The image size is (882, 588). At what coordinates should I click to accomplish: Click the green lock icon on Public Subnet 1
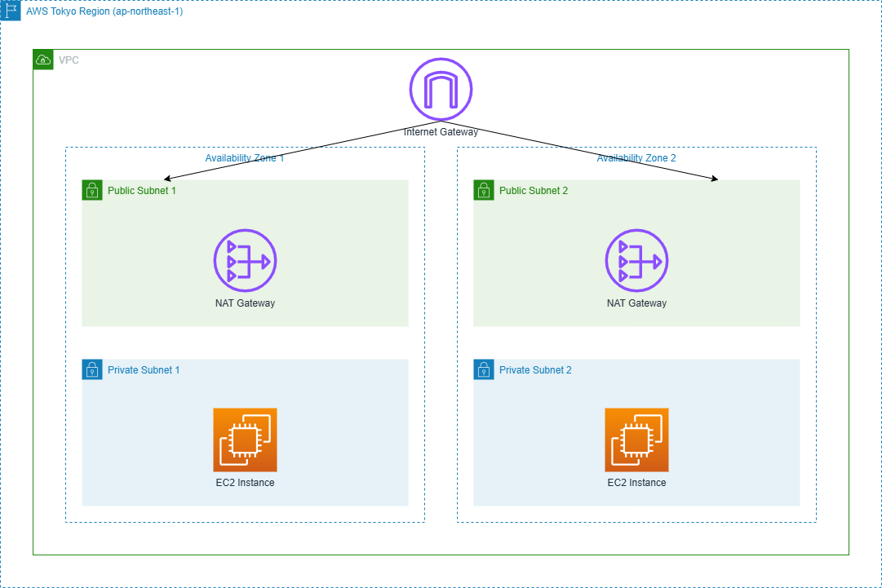(x=91, y=190)
